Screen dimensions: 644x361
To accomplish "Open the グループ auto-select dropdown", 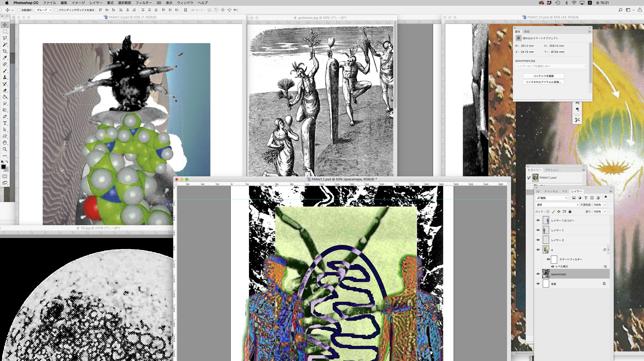I will (43, 10).
